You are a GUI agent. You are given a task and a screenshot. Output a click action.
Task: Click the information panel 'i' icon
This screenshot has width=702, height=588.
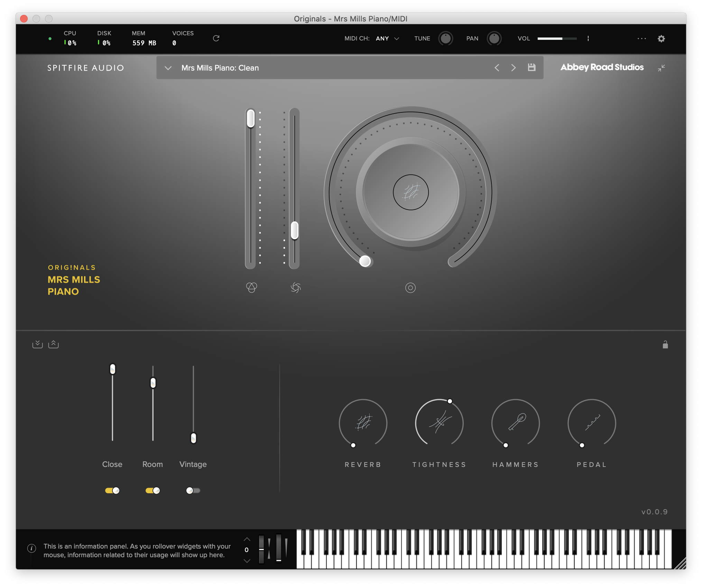(x=31, y=548)
